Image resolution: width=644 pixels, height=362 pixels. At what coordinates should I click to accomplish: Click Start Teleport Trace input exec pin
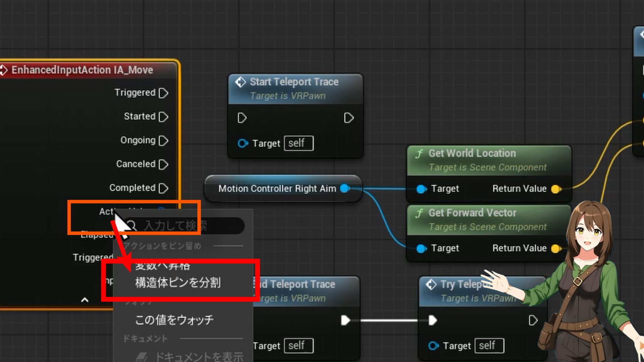(x=242, y=118)
